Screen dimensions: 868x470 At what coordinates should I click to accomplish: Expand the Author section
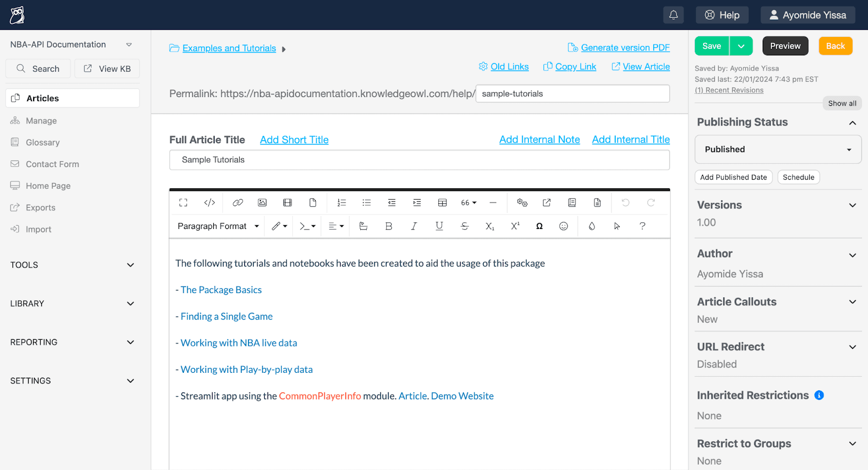coord(852,255)
